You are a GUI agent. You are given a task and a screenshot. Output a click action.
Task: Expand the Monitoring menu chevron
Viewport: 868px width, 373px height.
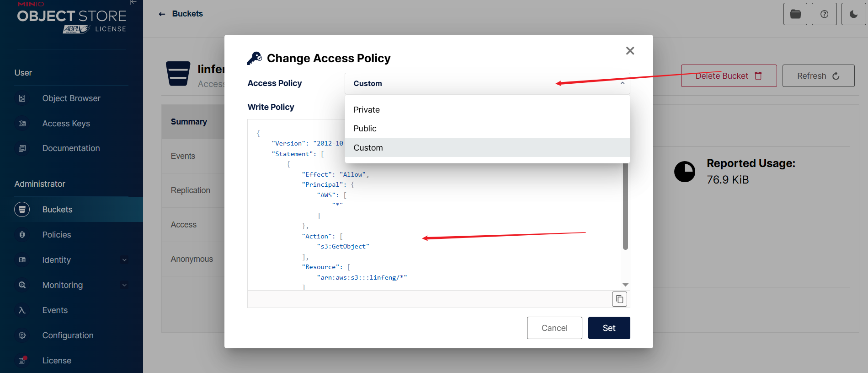[124, 285]
